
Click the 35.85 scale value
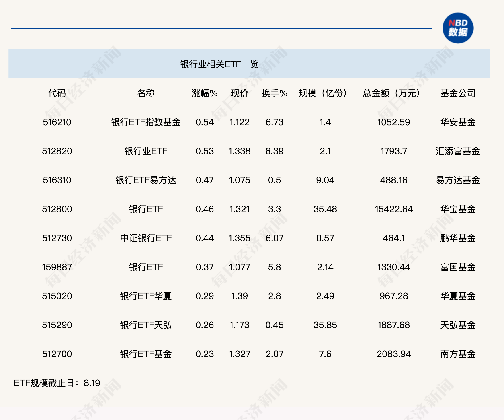pyautogui.click(x=325, y=325)
